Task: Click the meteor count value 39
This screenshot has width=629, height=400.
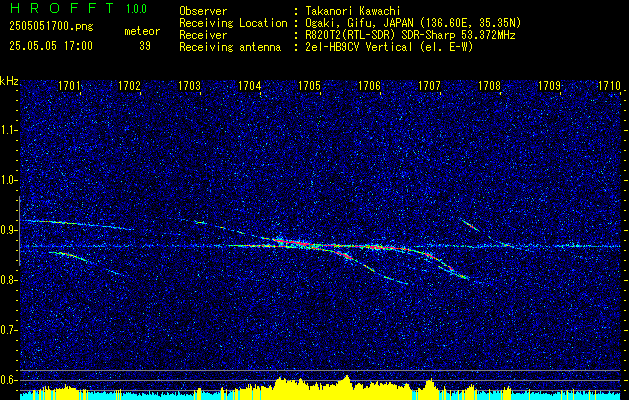Action: click(145, 46)
